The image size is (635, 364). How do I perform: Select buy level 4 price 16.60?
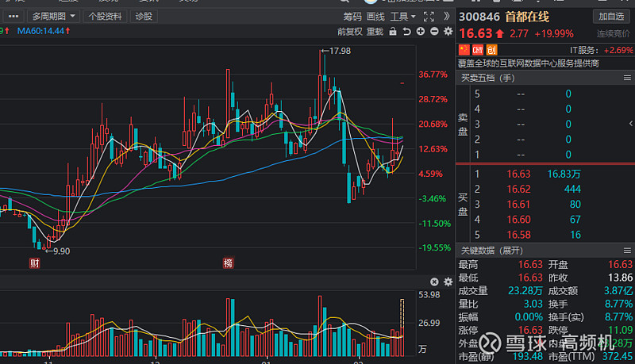tap(518, 220)
